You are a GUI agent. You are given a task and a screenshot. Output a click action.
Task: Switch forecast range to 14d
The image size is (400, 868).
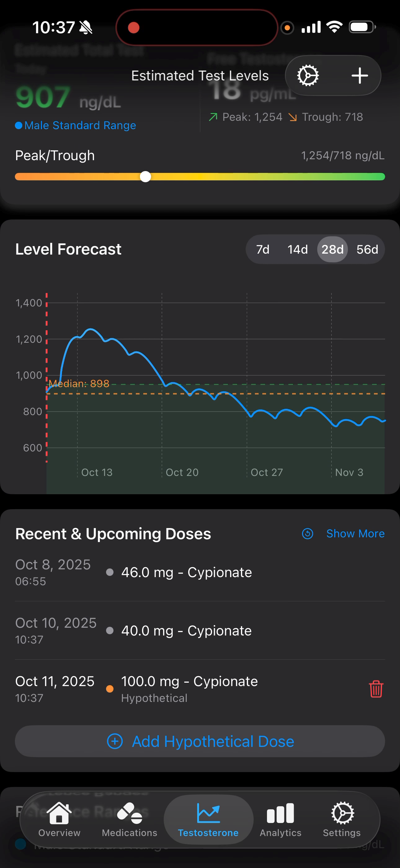click(297, 249)
